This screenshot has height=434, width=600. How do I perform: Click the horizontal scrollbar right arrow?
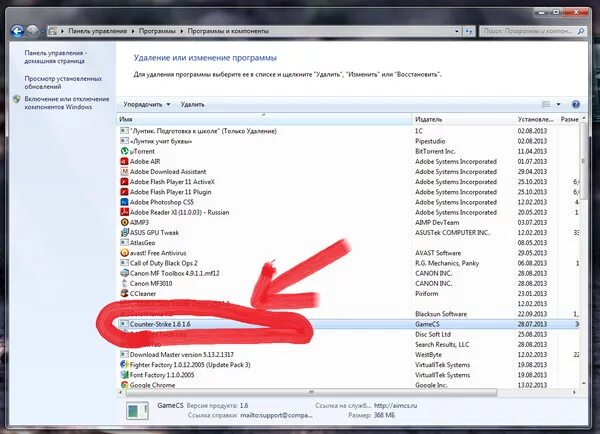(574, 392)
